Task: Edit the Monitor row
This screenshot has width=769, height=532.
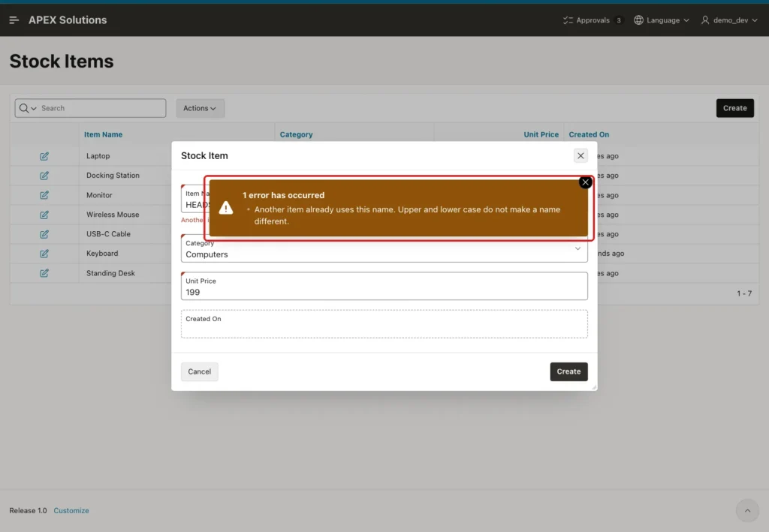Action: point(44,195)
